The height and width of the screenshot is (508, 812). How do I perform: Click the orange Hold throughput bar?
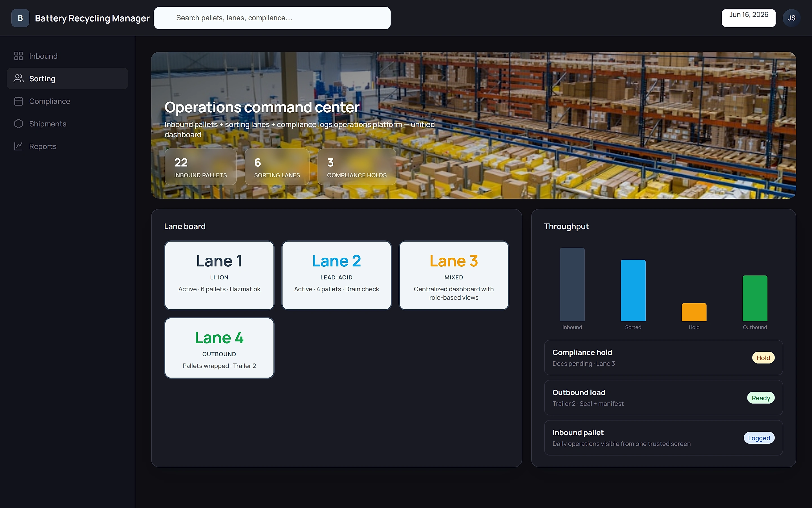(x=694, y=312)
